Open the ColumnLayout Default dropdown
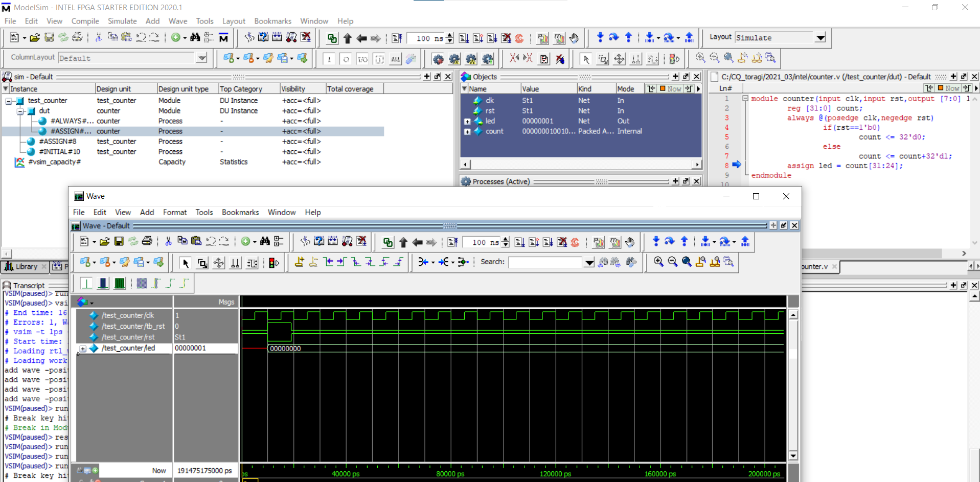Image resolution: width=980 pixels, height=482 pixels. (202, 58)
